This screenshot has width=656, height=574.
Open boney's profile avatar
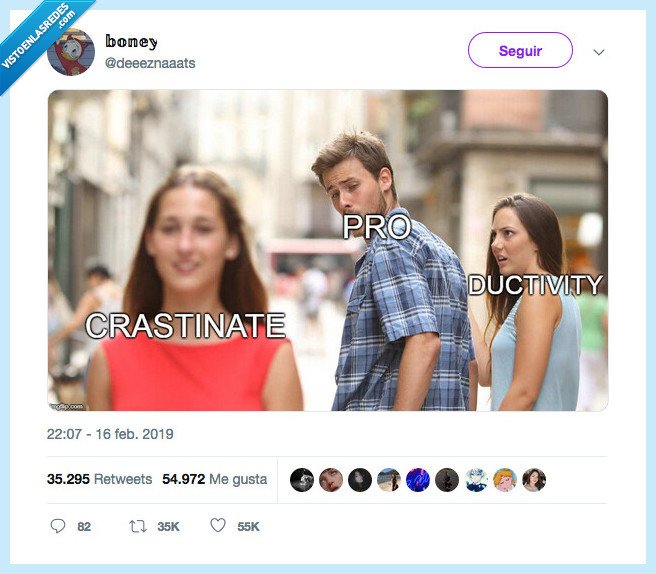pos(71,52)
